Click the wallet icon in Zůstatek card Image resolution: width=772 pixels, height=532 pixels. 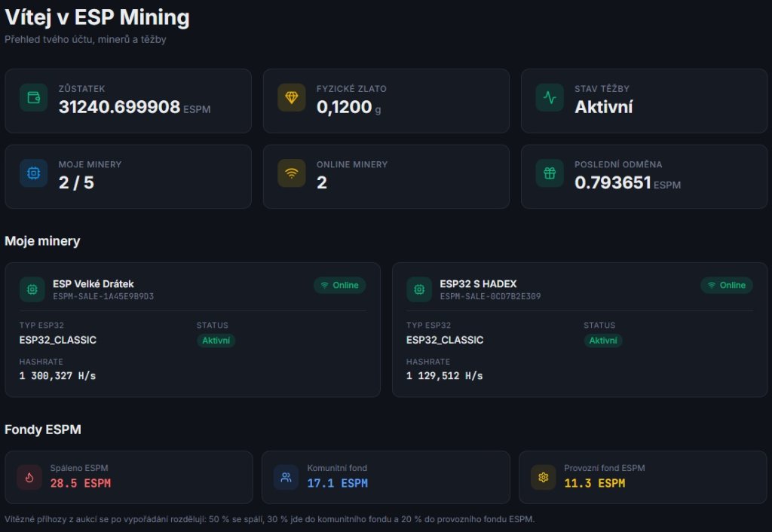point(33,97)
